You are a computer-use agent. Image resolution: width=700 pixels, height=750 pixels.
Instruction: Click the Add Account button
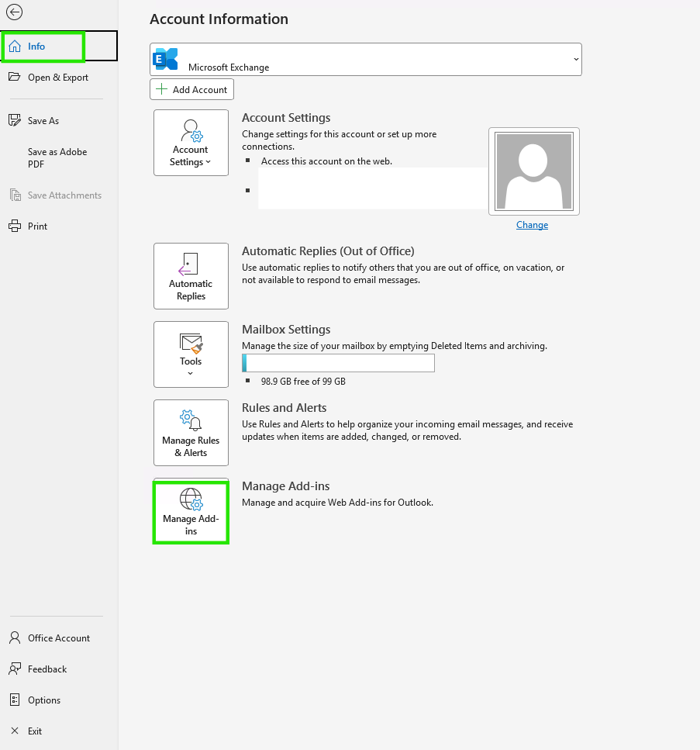coord(191,89)
